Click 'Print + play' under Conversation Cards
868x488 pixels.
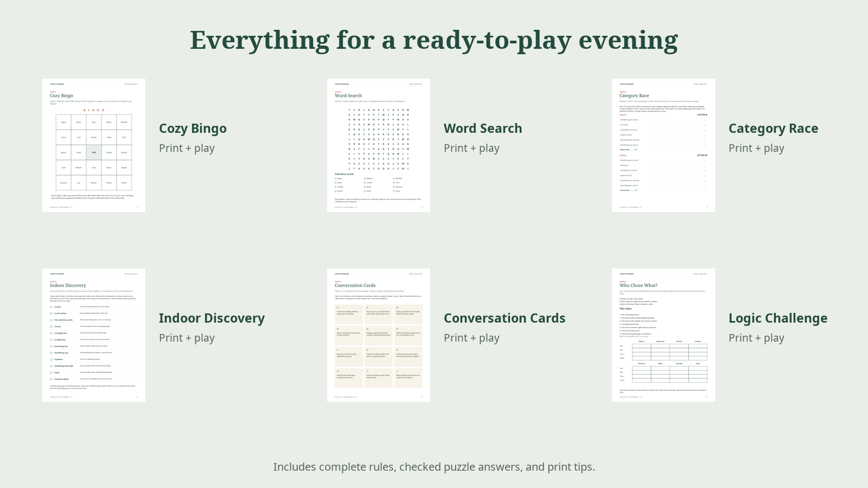click(471, 338)
